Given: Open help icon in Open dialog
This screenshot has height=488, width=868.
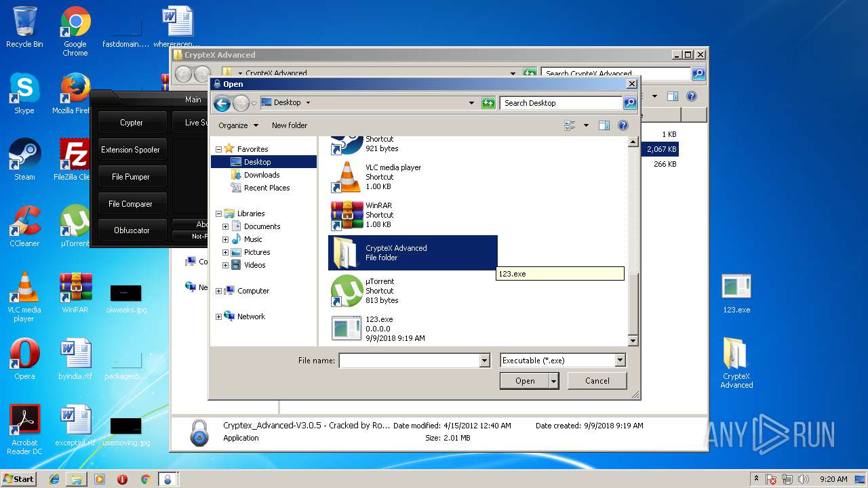Looking at the screenshot, I should tap(623, 125).
